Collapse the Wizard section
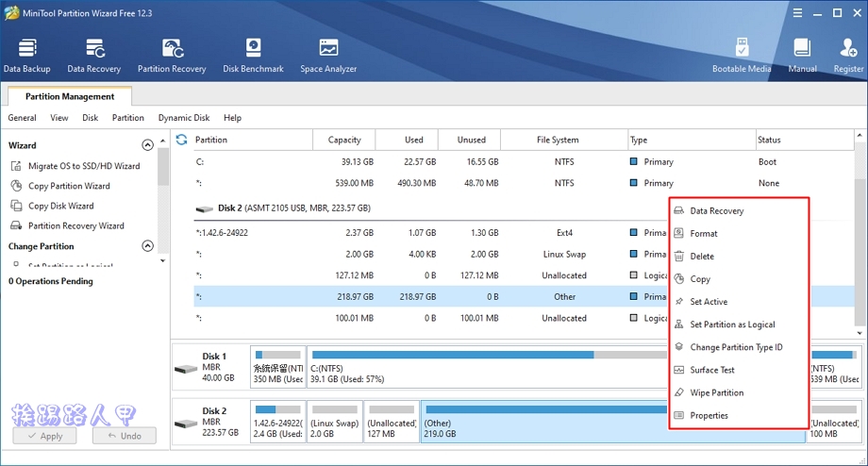Screen dimensions: 868x466 point(147,145)
